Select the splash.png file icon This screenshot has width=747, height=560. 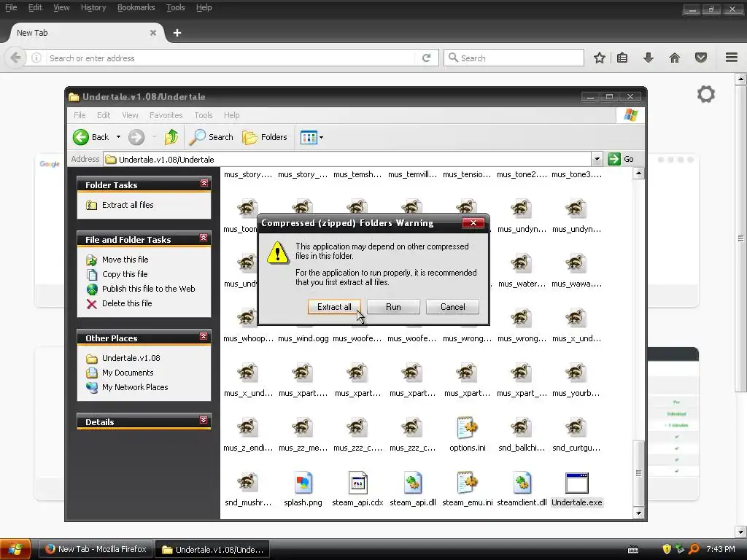coord(303,483)
